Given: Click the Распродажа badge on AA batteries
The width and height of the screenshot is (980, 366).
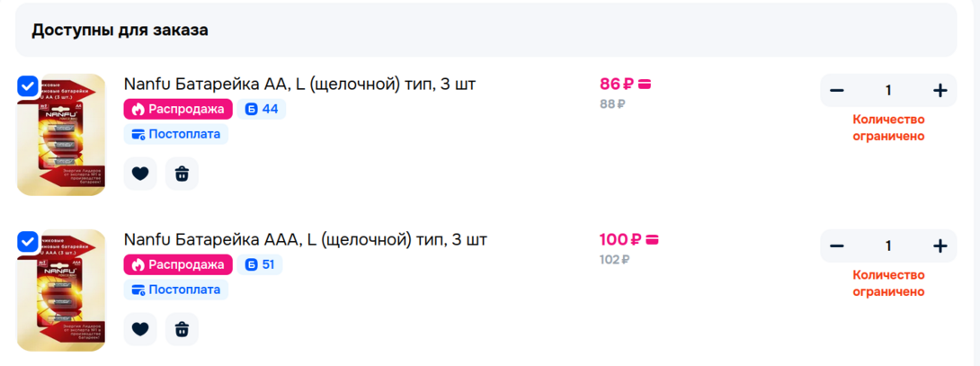Looking at the screenshot, I should pyautogui.click(x=178, y=109).
